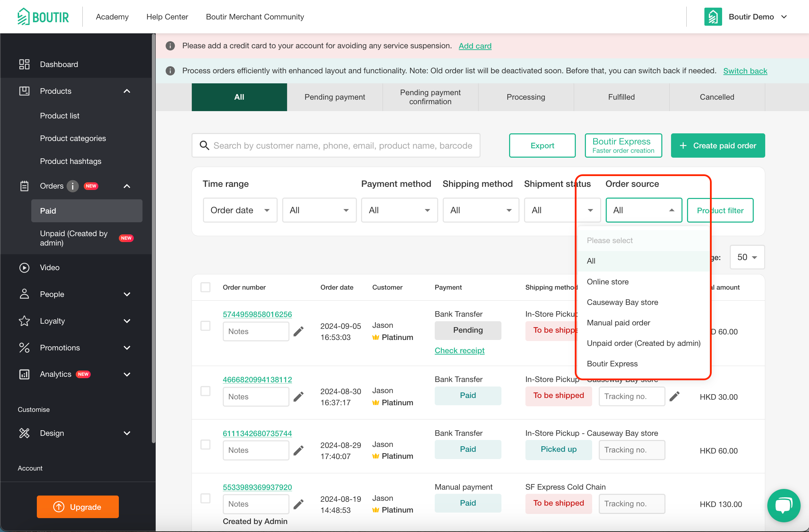
Task: Switch to Fulfilled tab
Action: tap(621, 97)
